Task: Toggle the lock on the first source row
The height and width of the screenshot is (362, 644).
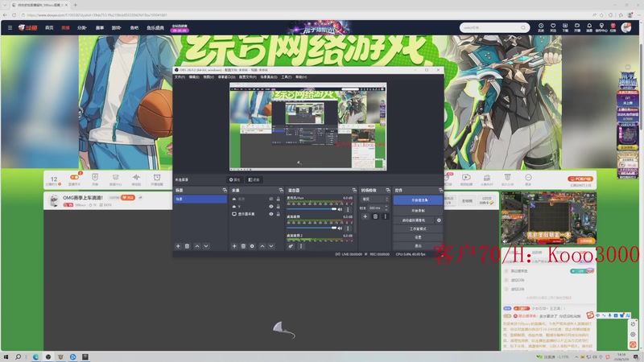Action: [x=278, y=199]
